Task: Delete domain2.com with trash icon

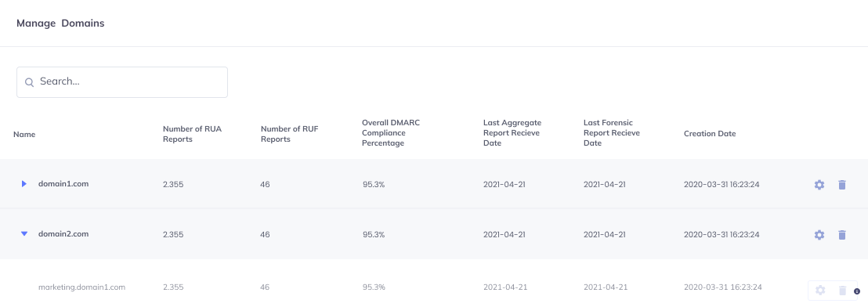Action: (842, 234)
